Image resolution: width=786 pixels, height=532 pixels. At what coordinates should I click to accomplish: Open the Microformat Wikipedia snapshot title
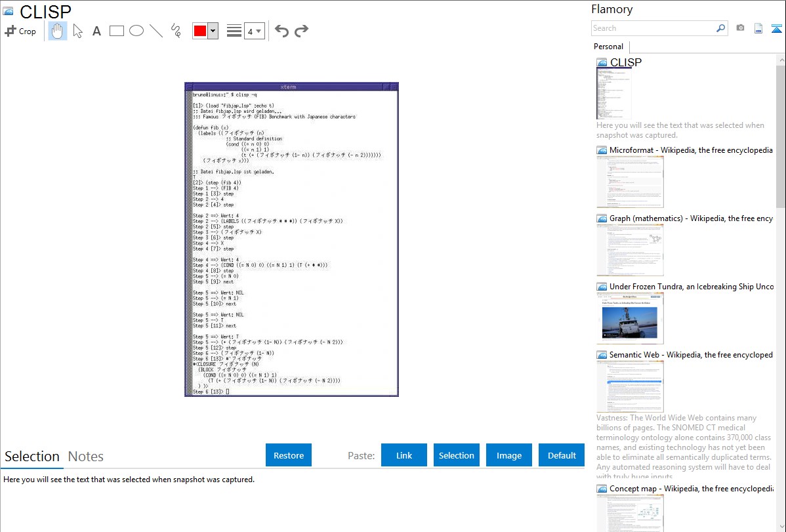(691, 150)
